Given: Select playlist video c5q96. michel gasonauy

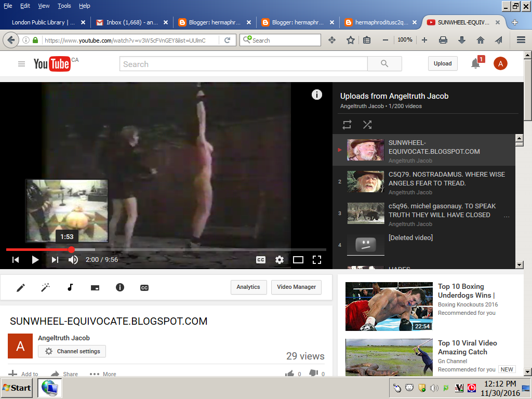Looking at the screenshot, I should [424, 214].
